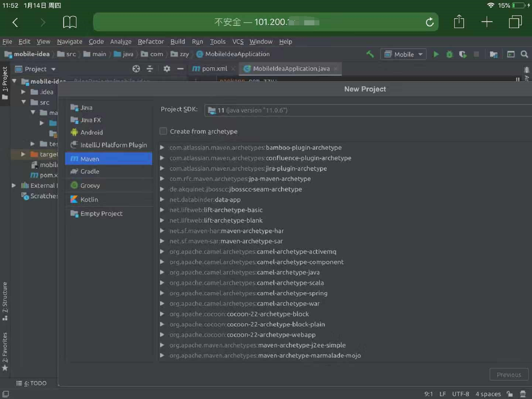The width and height of the screenshot is (532, 399).
Task: Select cocoon-22-archetype-webapp archetype
Action: pyautogui.click(x=242, y=335)
